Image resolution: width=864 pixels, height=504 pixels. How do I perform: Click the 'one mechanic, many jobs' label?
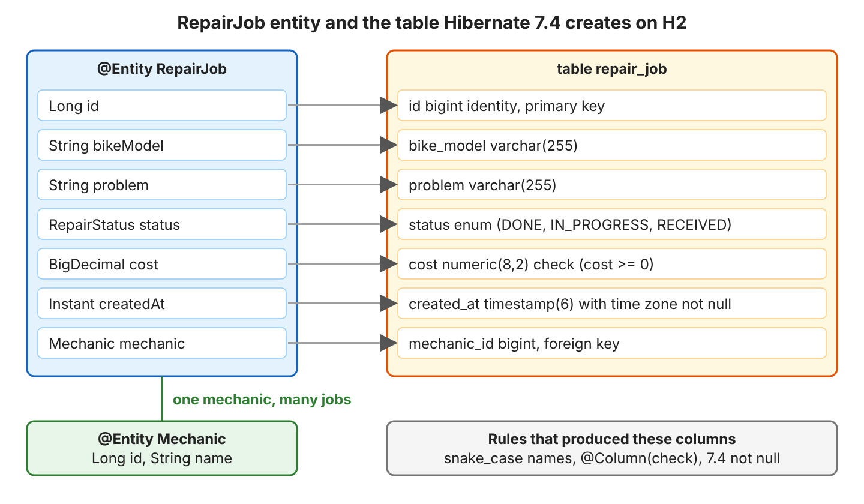click(x=262, y=400)
